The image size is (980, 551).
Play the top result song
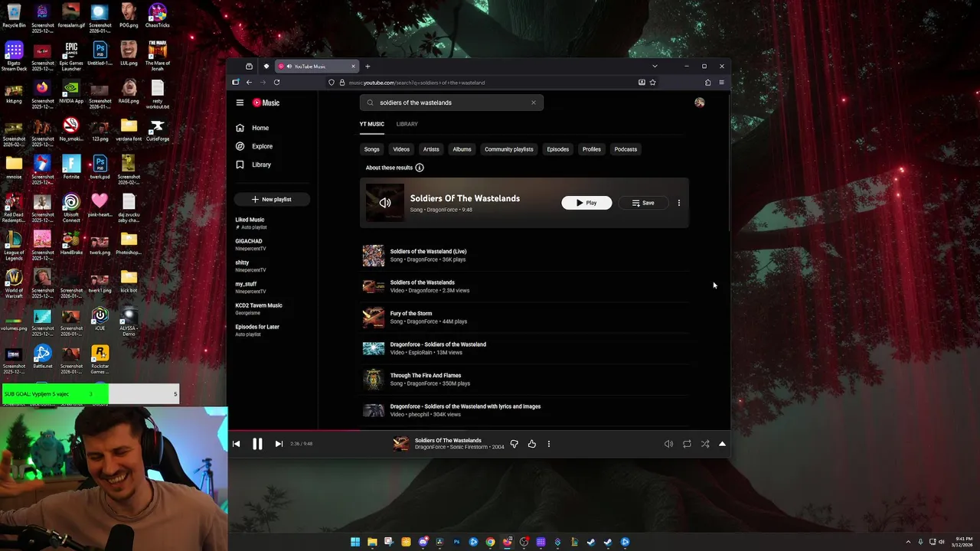[586, 203]
